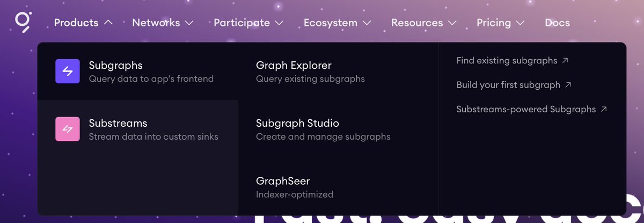Expand the Ecosystem chevron
Viewport: 644px width, 223px height.
tap(367, 23)
